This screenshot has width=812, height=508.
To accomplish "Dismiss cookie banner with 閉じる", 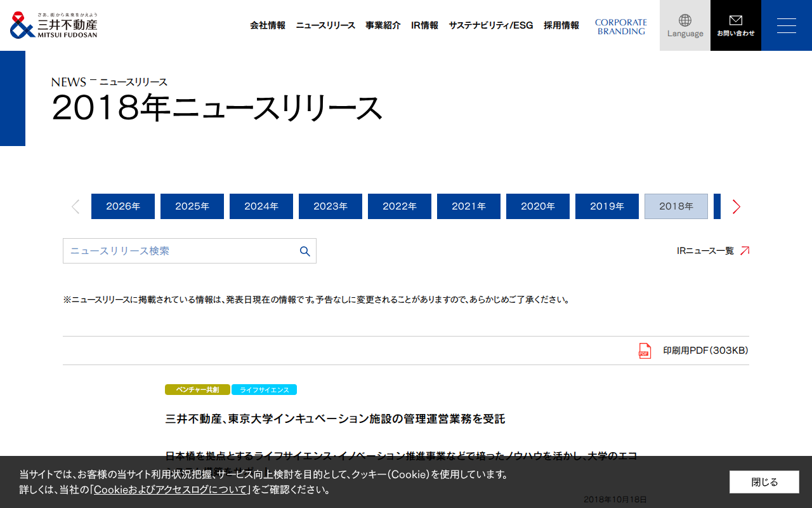I will click(764, 482).
